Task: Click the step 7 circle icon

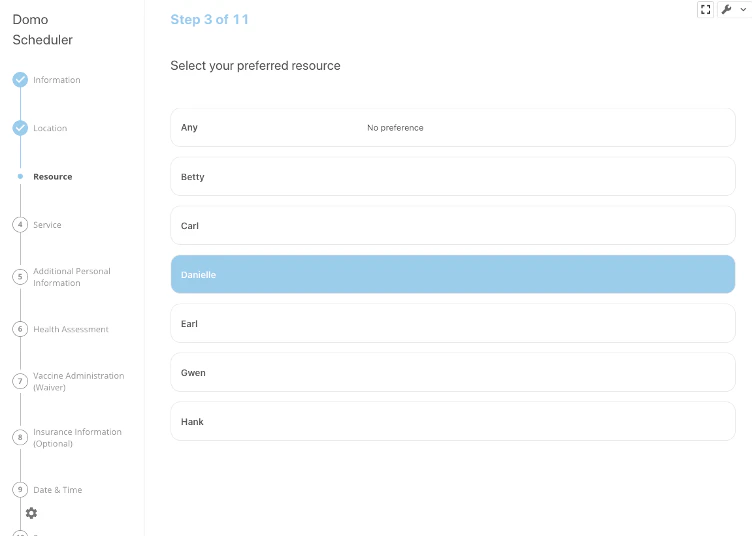Action: coord(20,381)
